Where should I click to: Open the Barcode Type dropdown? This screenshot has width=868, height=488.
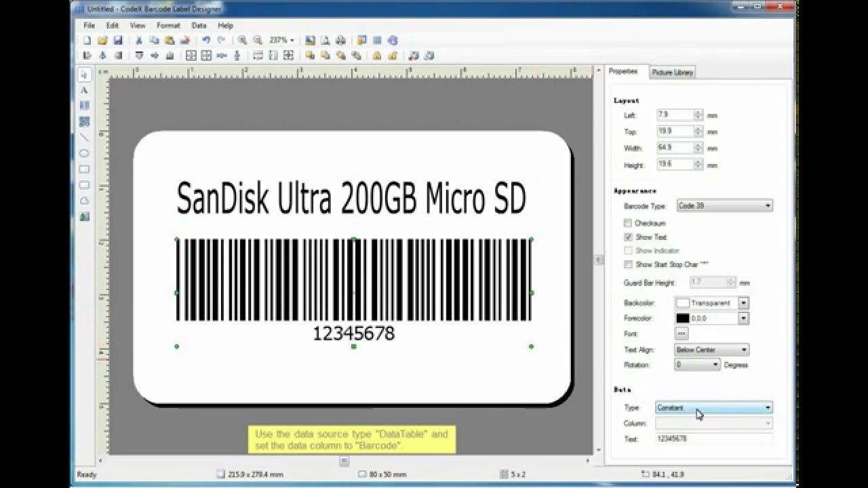coord(724,205)
